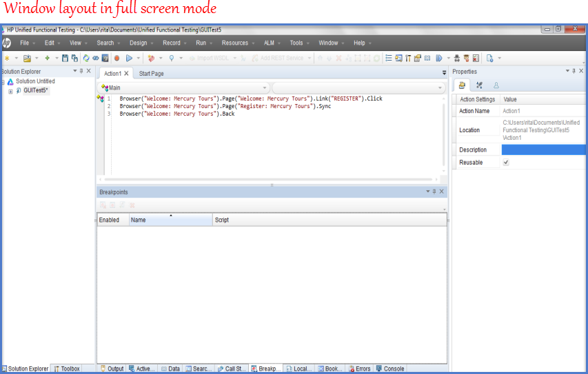Switch to the Errors bottom tab
Viewport: 588px width, 374px height.
[x=359, y=368]
